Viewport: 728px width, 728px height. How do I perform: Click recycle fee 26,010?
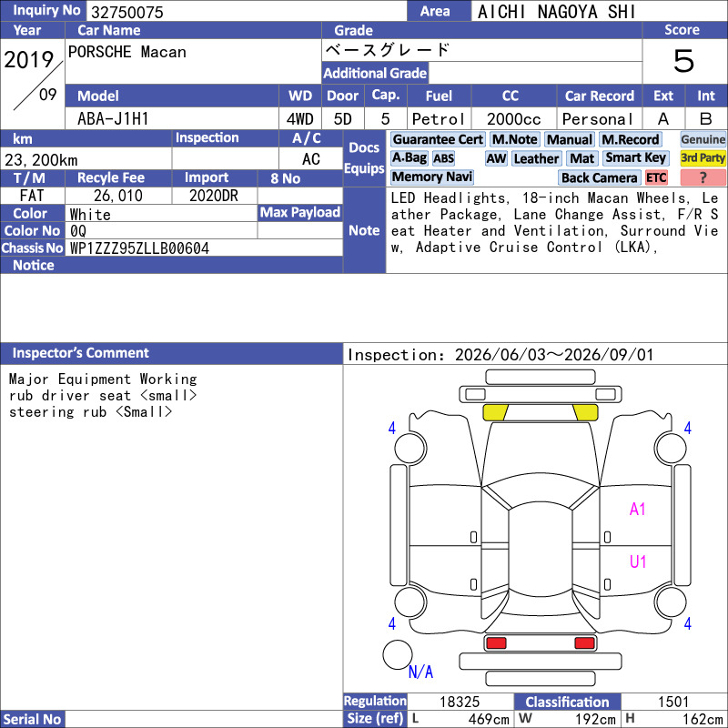tap(118, 196)
